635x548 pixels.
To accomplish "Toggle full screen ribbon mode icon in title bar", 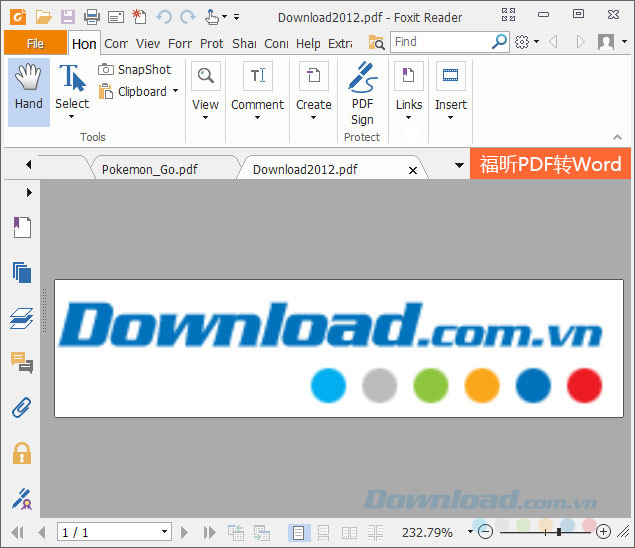I will pos(509,15).
